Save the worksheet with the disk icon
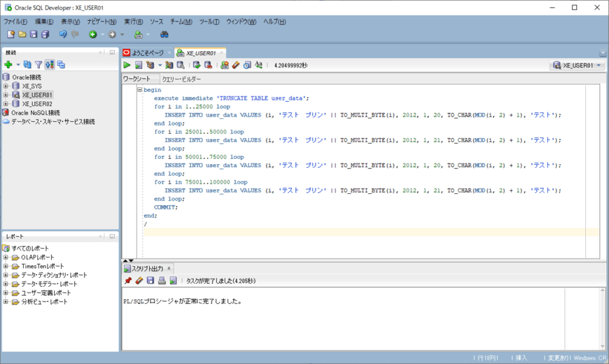The image size is (609, 364). click(34, 34)
